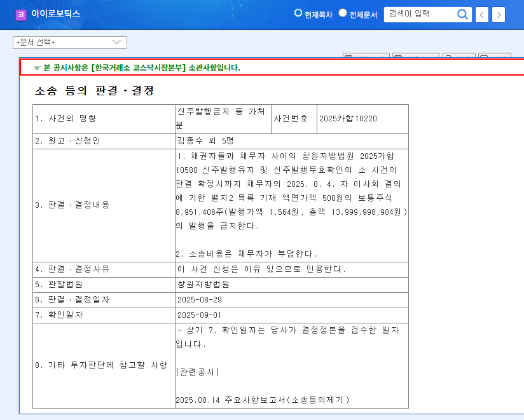The width and height of the screenshot is (524, 420).
Task: Go to next search result arrow
Action: point(499,15)
